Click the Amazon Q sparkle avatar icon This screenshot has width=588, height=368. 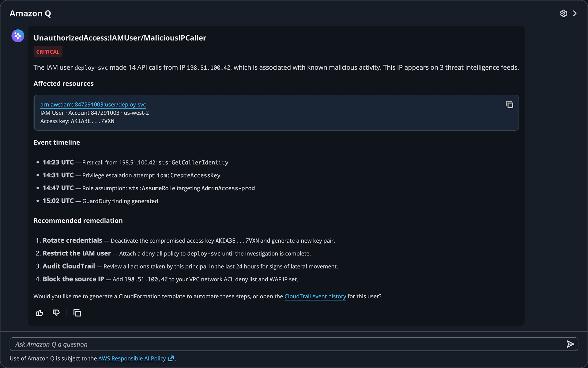coord(17,36)
